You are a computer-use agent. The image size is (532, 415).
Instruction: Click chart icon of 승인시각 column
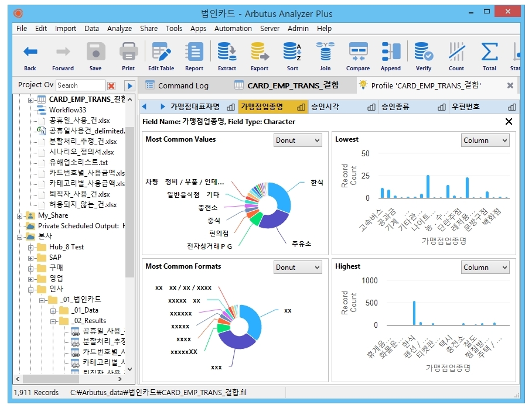point(371,108)
